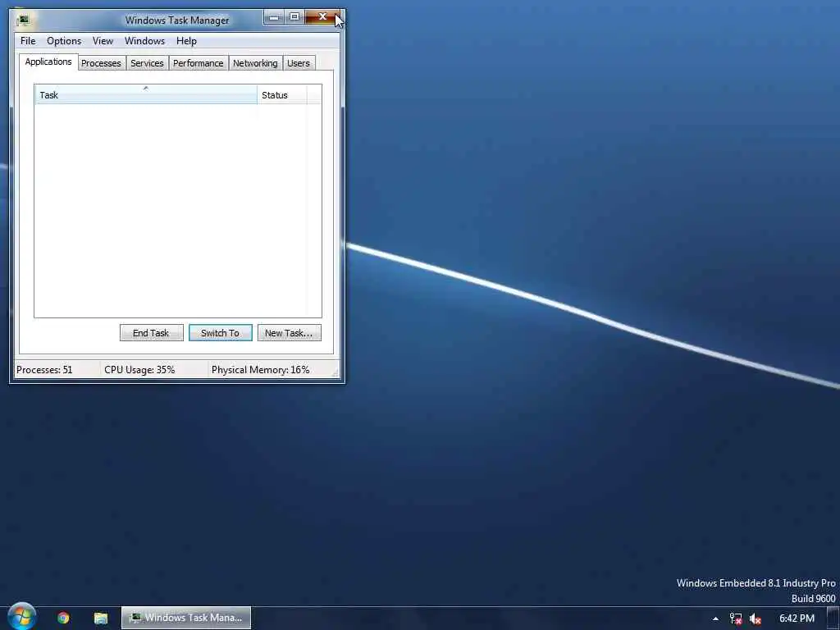The width and height of the screenshot is (840, 630).
Task: Click the End Task button
Action: [151, 333]
